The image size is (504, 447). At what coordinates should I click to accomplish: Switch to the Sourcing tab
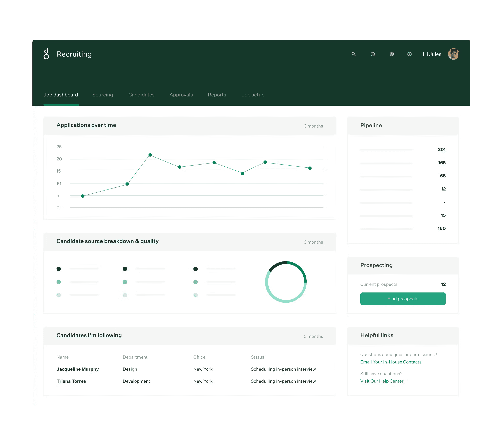(x=103, y=95)
